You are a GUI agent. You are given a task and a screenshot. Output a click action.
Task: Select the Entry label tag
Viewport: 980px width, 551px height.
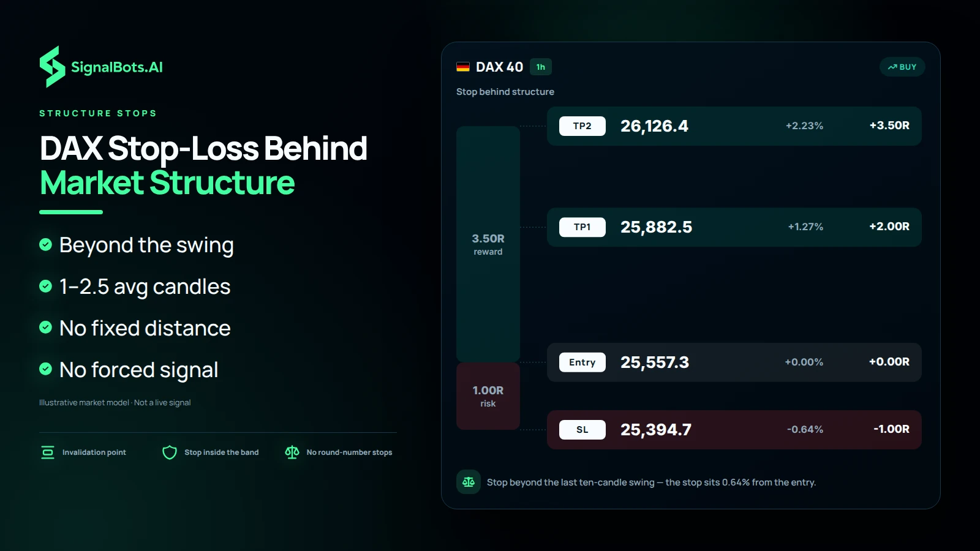coord(582,362)
